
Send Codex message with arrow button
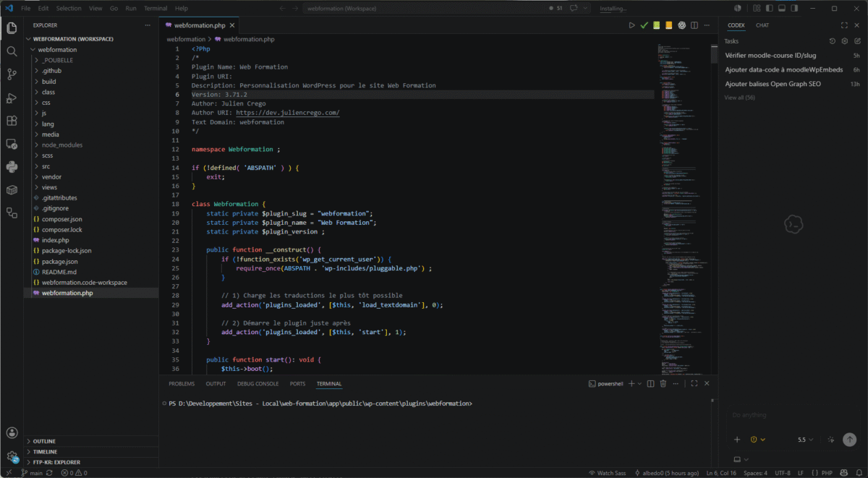[850, 440]
